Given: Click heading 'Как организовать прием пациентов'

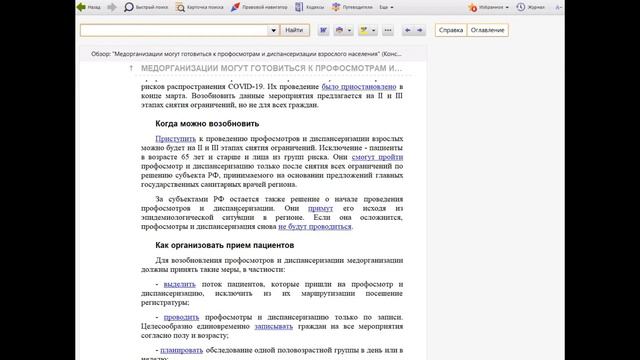Looking at the screenshot, I should coord(224,245).
